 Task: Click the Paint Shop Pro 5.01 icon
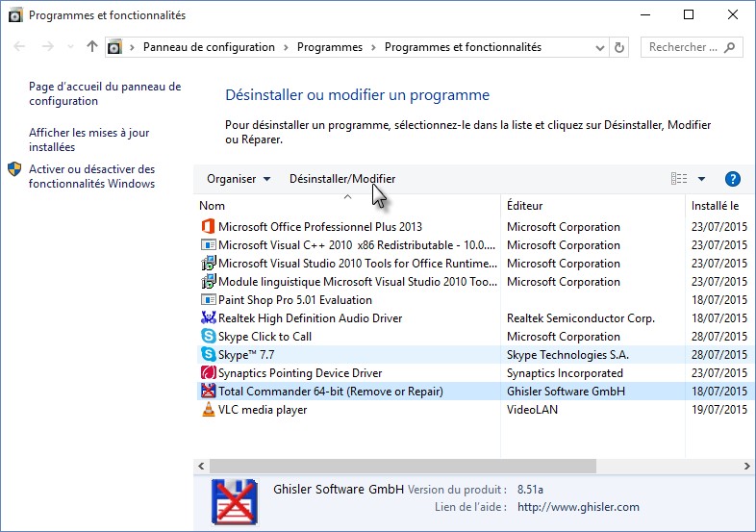[209, 300]
